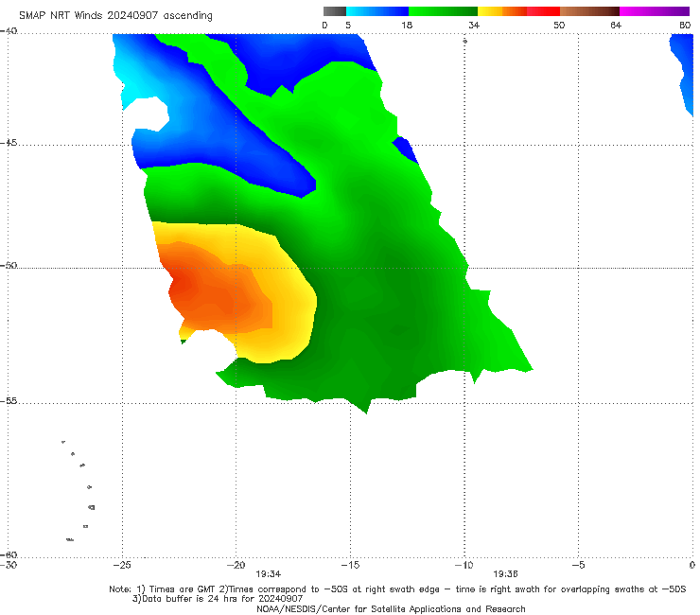Click the brown segment of the color bar

[589, 11]
